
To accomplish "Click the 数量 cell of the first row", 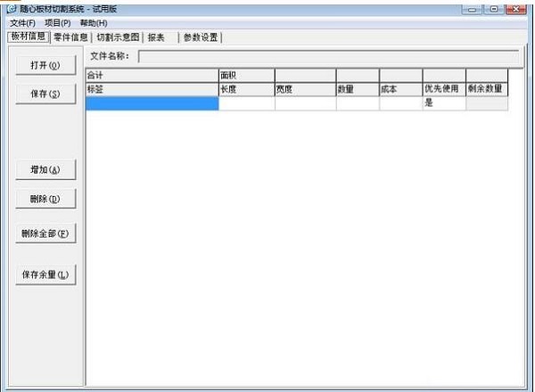I will pyautogui.click(x=358, y=103).
